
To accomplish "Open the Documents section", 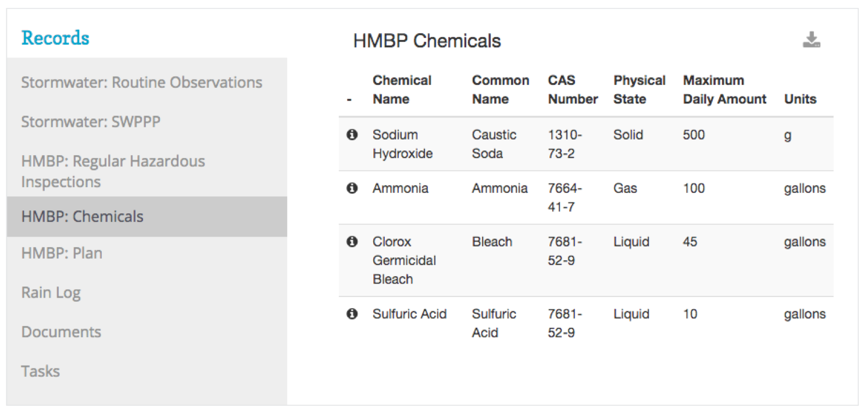I will 60,332.
